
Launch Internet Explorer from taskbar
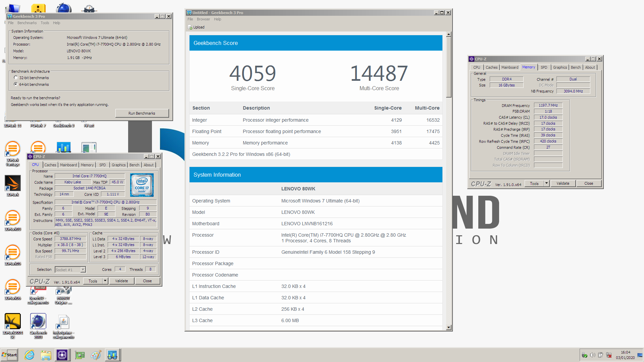(30, 355)
